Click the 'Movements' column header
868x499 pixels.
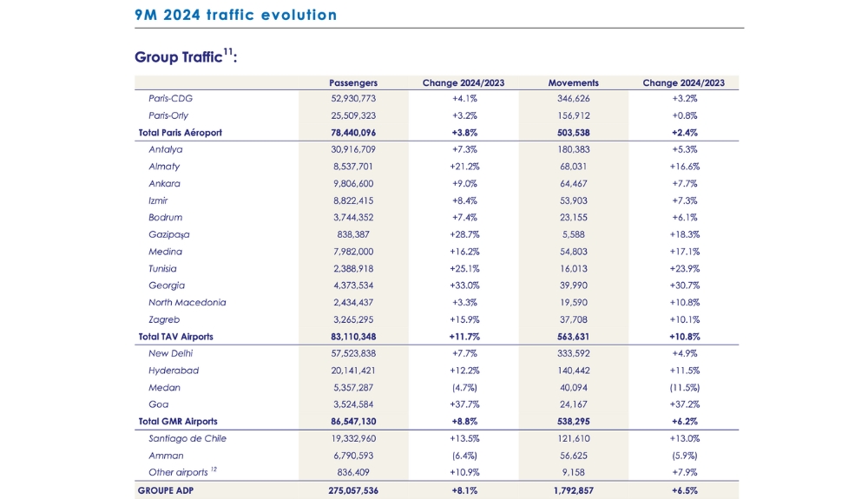(573, 83)
